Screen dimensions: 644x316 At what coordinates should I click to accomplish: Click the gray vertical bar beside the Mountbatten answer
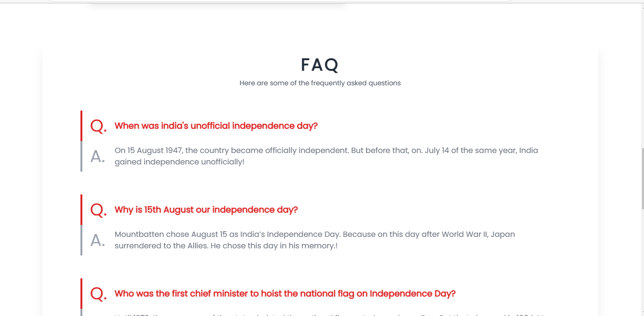pos(81,240)
